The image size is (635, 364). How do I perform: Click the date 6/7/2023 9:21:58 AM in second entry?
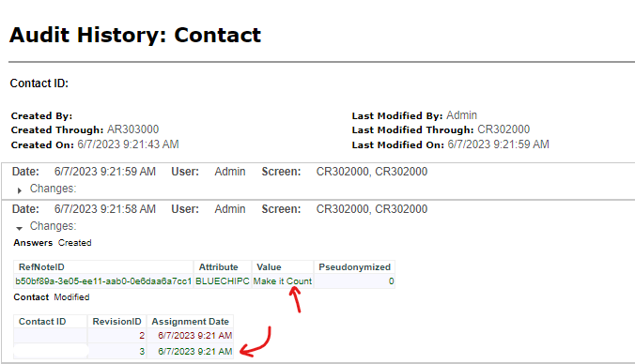click(105, 209)
